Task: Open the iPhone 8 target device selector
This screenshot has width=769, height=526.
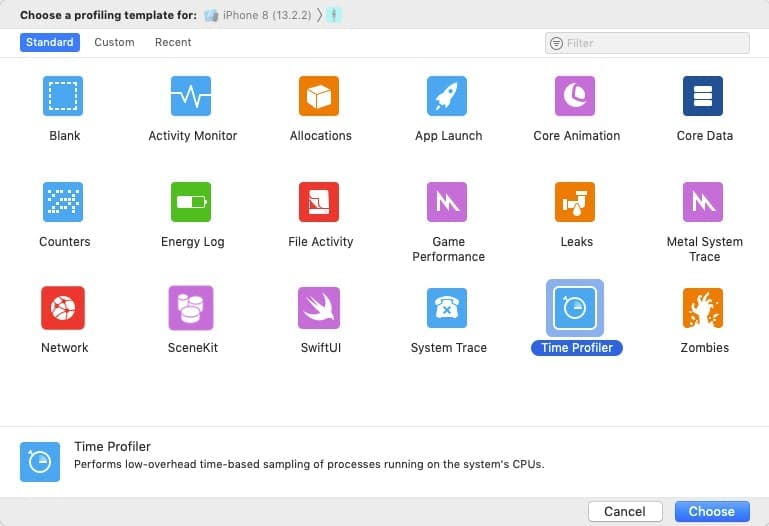Action: [258, 15]
